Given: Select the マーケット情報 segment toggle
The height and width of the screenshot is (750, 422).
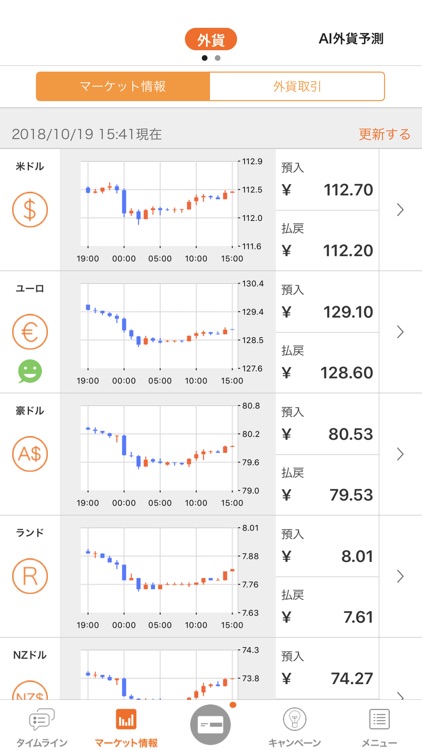Looking at the screenshot, I should [x=123, y=87].
